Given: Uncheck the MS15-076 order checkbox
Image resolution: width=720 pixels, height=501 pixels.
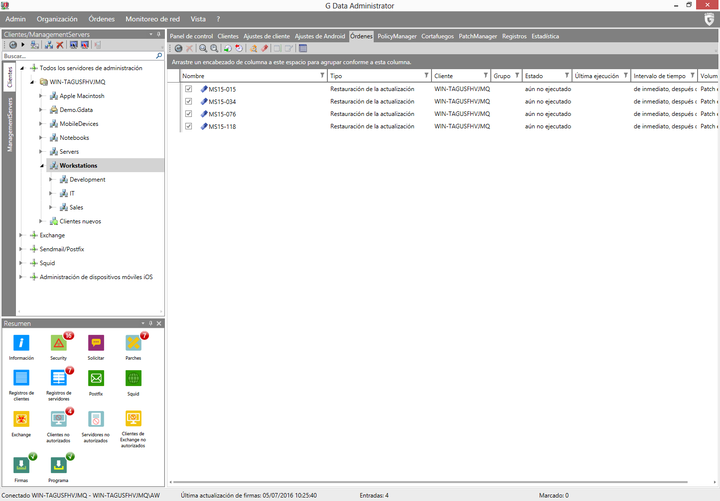Looking at the screenshot, I should [x=188, y=113].
